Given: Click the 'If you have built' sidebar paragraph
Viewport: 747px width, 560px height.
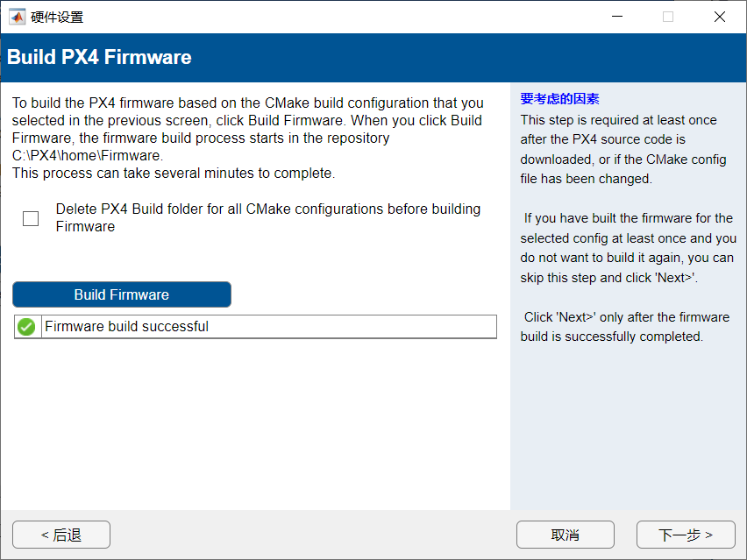Looking at the screenshot, I should click(628, 248).
